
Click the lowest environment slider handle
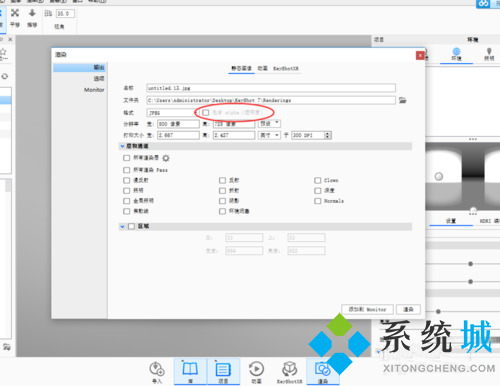[x=438, y=312]
